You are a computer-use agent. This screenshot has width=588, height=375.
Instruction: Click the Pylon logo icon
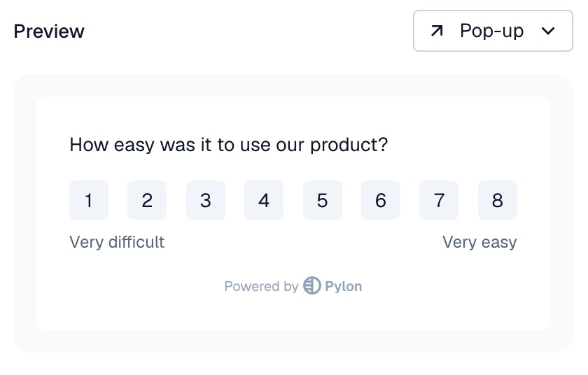[311, 285]
